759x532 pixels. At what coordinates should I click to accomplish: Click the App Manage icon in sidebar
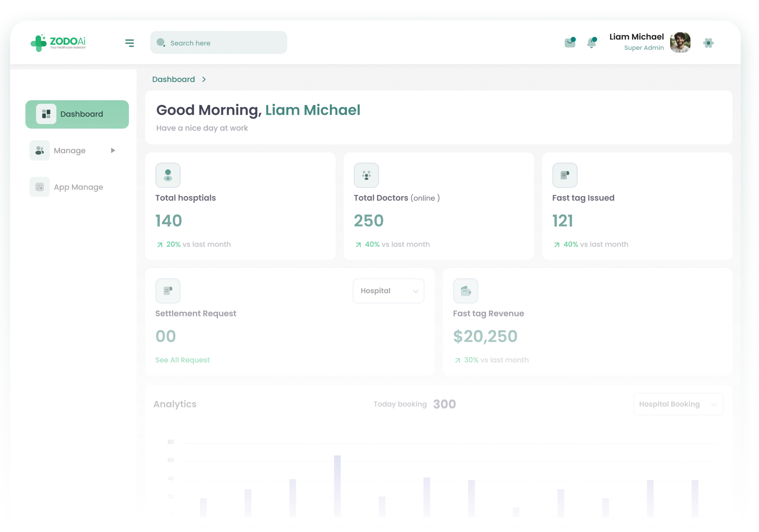point(39,187)
